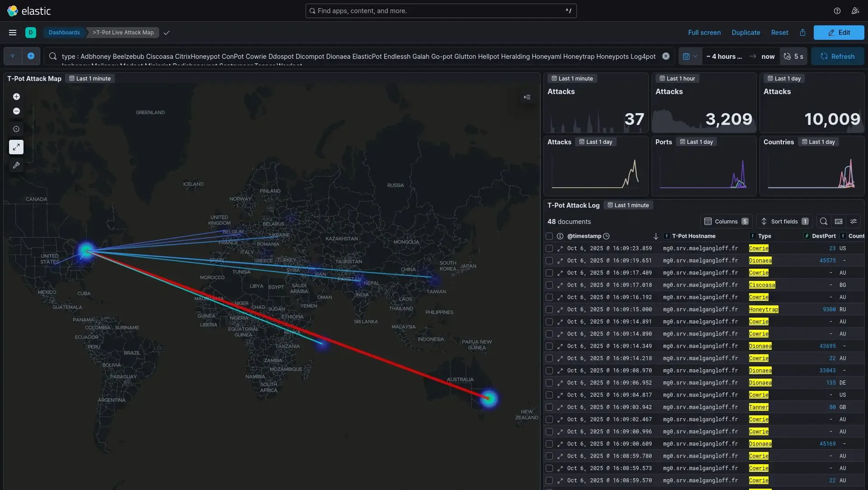Select all rows checkbox in Attack Log header
This screenshot has height=490, width=868.
click(549, 236)
